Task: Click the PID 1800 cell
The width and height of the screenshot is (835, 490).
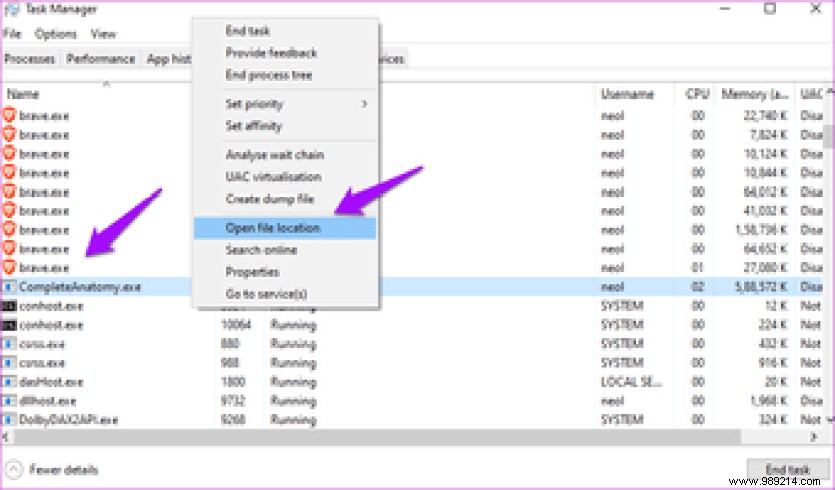Action: 233,382
